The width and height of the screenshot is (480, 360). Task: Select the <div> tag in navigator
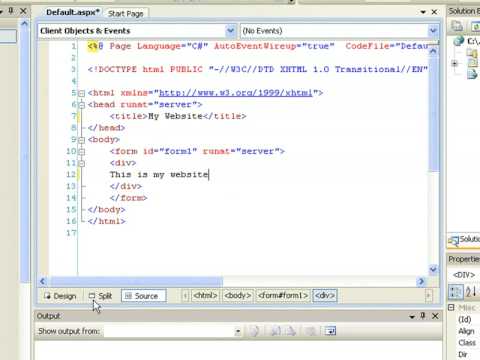click(325, 296)
